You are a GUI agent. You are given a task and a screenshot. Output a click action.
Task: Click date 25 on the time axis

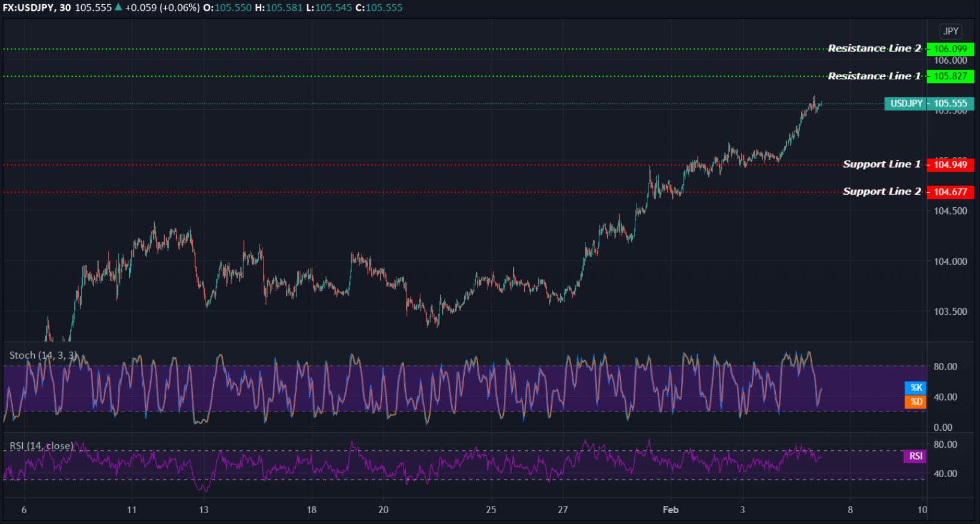click(491, 510)
